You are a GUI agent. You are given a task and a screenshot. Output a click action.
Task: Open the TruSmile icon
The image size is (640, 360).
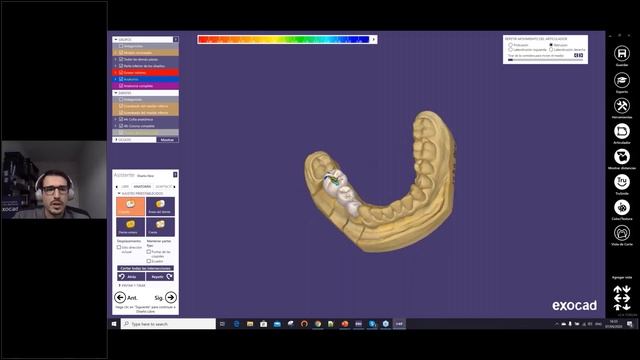coord(622,182)
